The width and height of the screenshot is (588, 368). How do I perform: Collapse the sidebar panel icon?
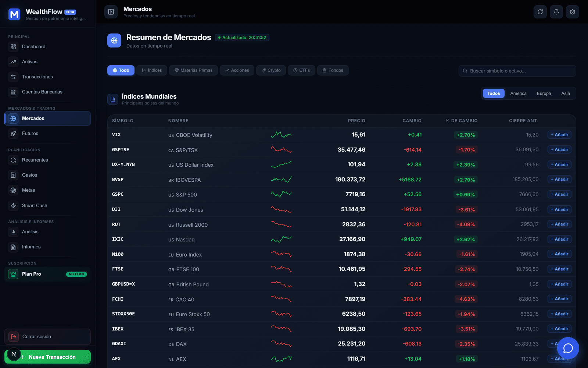(111, 12)
